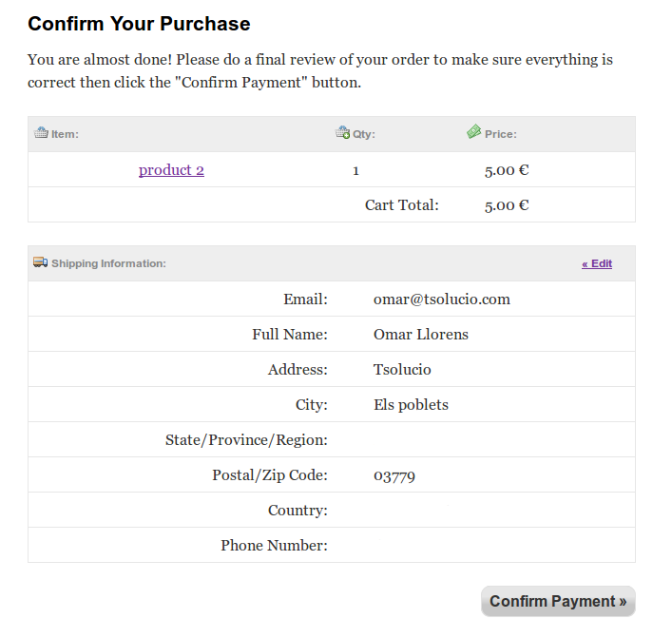The height and width of the screenshot is (638, 672).
Task: Click the Phone Number label
Action: (x=274, y=546)
